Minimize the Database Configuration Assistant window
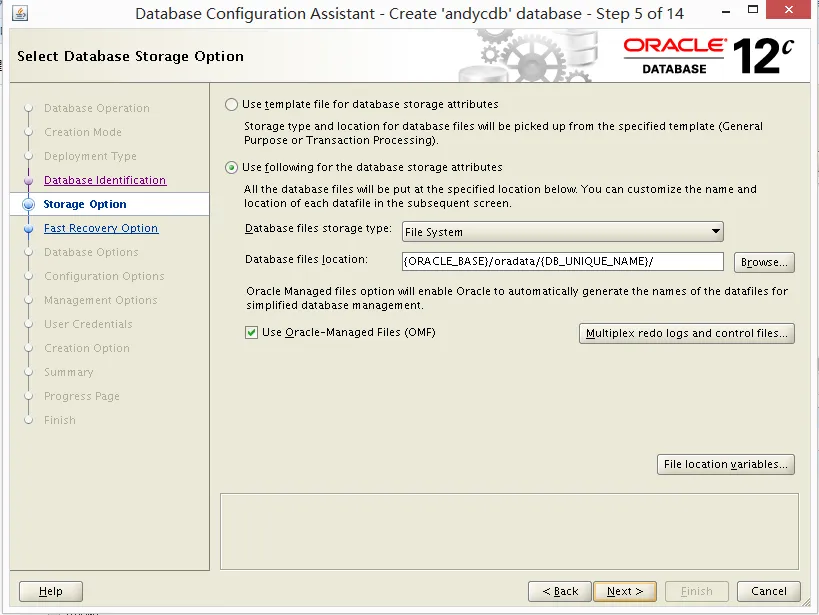Image resolution: width=819 pixels, height=615 pixels. (x=726, y=10)
